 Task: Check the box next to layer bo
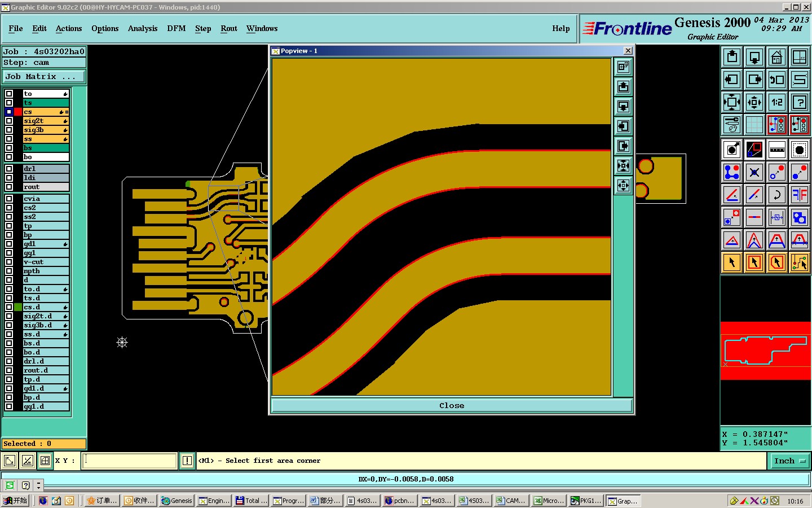click(9, 157)
